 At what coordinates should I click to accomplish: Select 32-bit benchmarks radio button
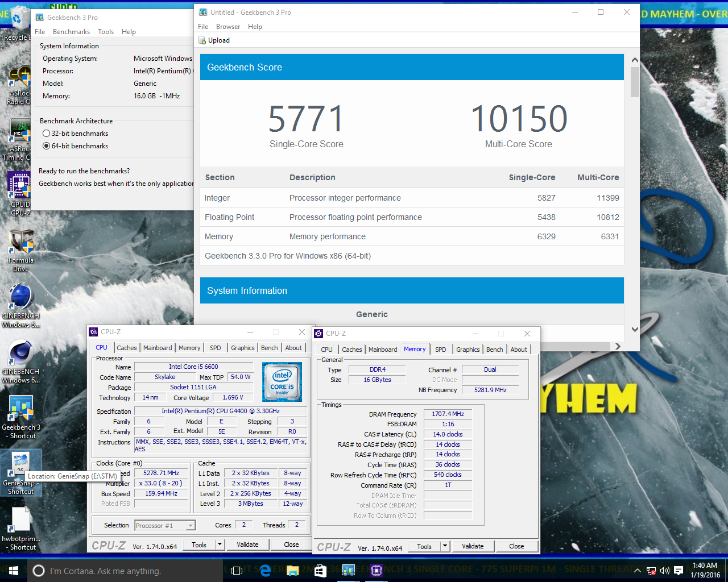click(47, 134)
